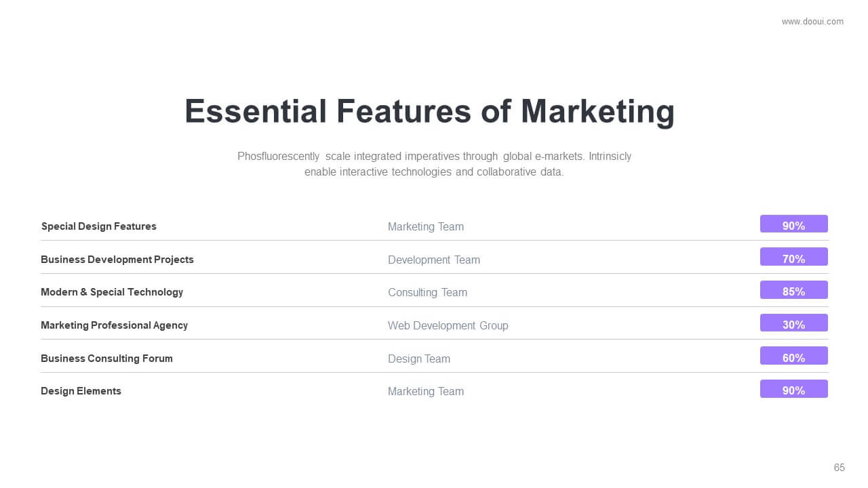Select the Essential Features of Marketing title
868x488 pixels.
(x=429, y=111)
